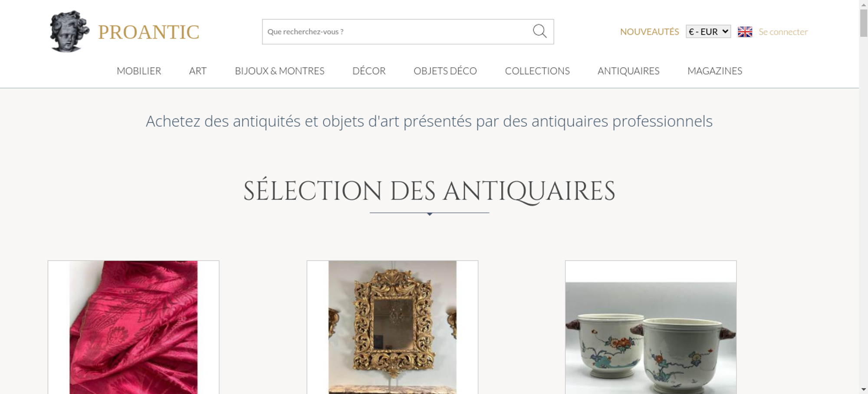Viewport: 868px width, 394px height.
Task: Open the red silk fabric thumbnail
Action: (x=134, y=327)
